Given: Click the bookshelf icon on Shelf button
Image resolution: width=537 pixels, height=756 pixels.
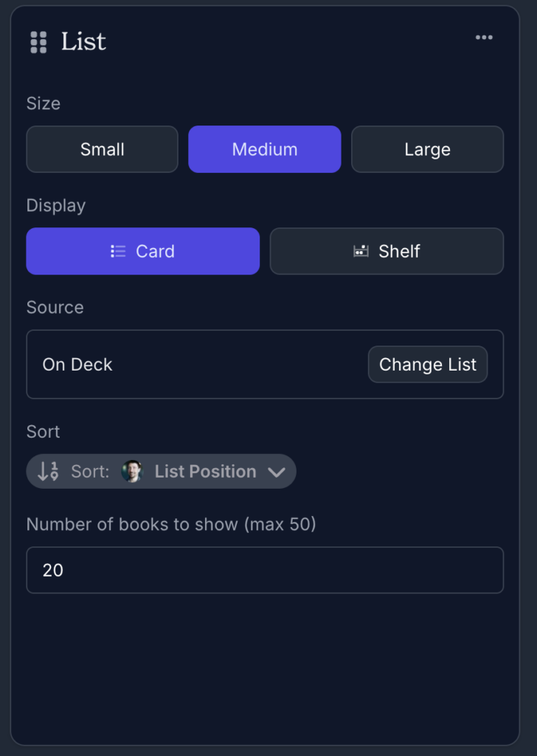Looking at the screenshot, I should tap(361, 251).
